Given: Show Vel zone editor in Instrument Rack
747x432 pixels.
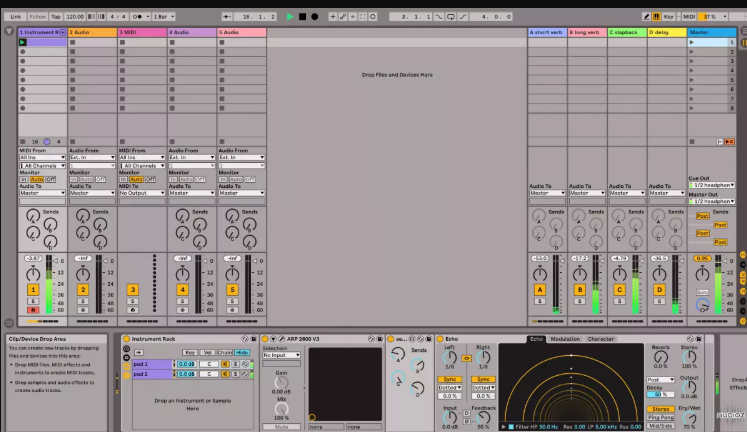Looking at the screenshot, I should coord(207,352).
